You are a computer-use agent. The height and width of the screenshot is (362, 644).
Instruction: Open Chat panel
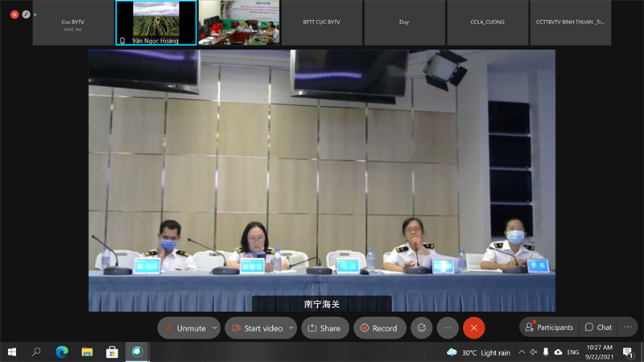pyautogui.click(x=598, y=327)
